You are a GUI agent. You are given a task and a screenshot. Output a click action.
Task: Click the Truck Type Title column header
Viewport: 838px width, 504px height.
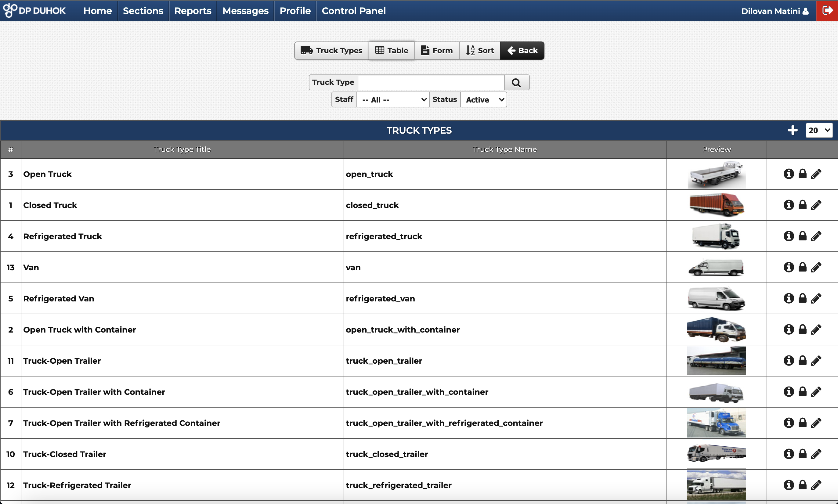coord(182,149)
